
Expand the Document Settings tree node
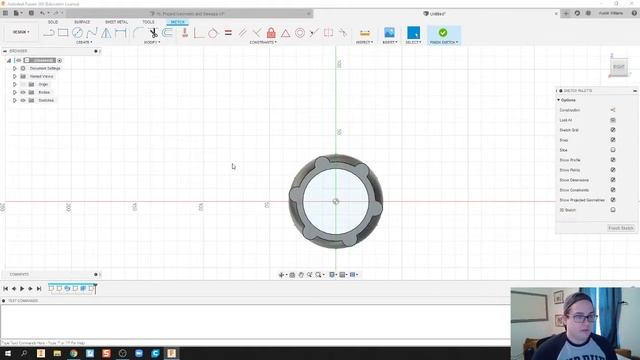tap(15, 68)
